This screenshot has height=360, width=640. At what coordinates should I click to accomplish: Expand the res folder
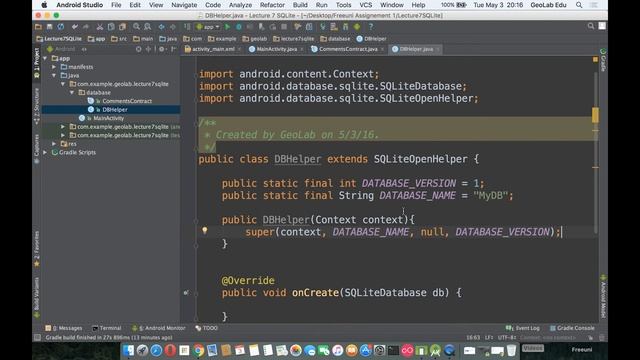(54, 144)
